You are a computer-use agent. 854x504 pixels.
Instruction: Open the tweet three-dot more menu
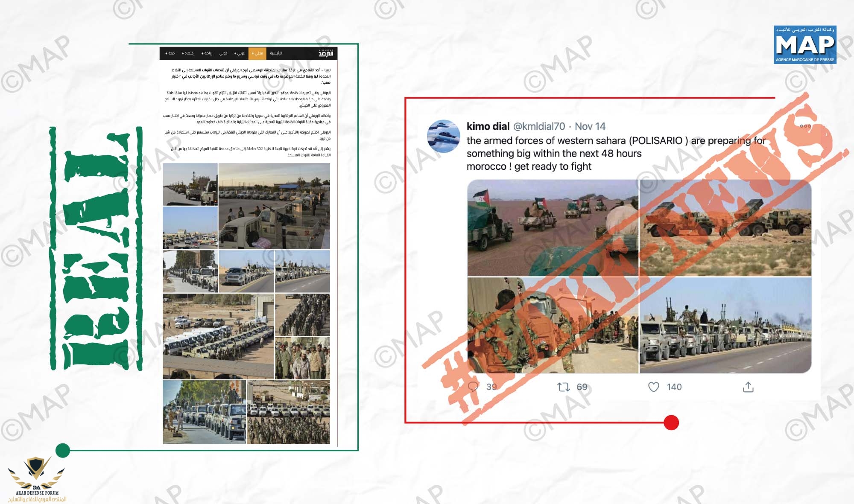(x=805, y=126)
